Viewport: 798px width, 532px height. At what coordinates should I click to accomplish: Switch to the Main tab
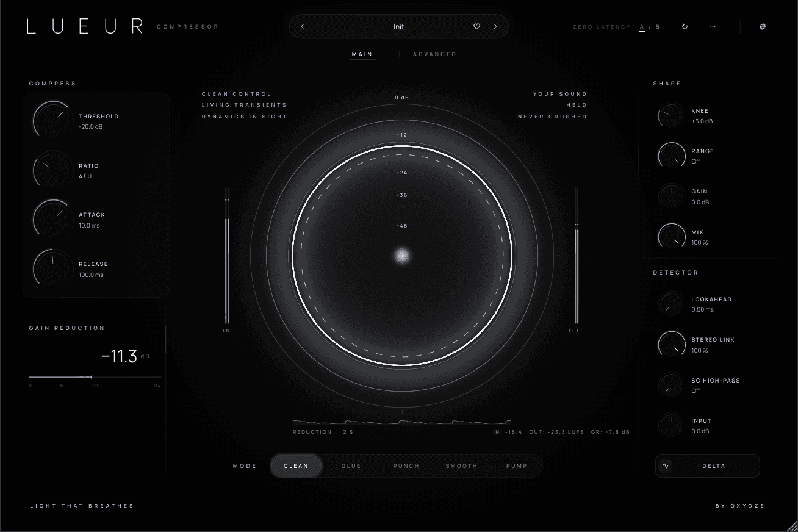(x=362, y=54)
